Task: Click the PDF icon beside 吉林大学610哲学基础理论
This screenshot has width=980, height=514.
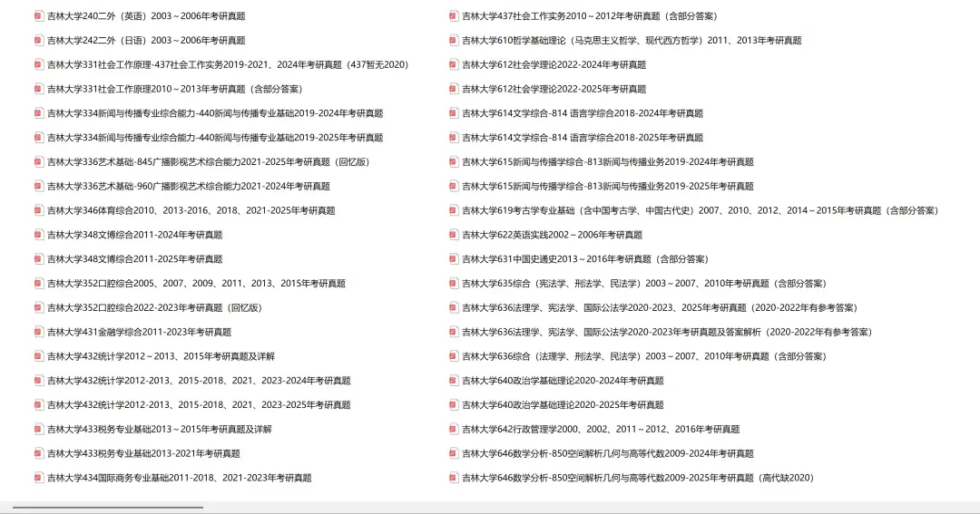Action: (454, 41)
